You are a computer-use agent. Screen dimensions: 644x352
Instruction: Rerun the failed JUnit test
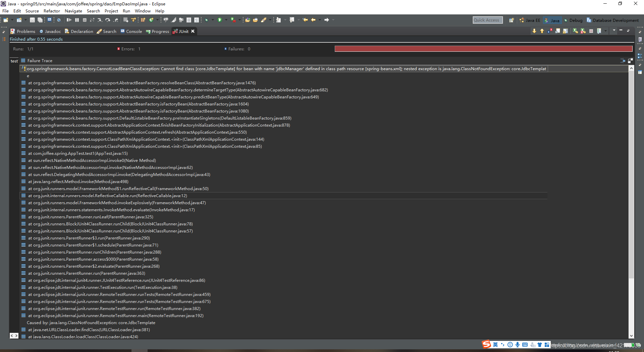[575, 31]
